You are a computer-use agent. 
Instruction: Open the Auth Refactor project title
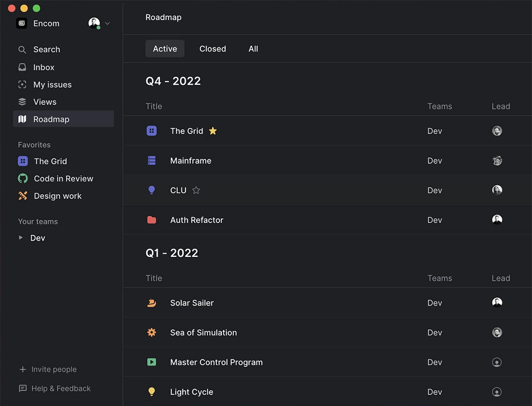coord(197,220)
